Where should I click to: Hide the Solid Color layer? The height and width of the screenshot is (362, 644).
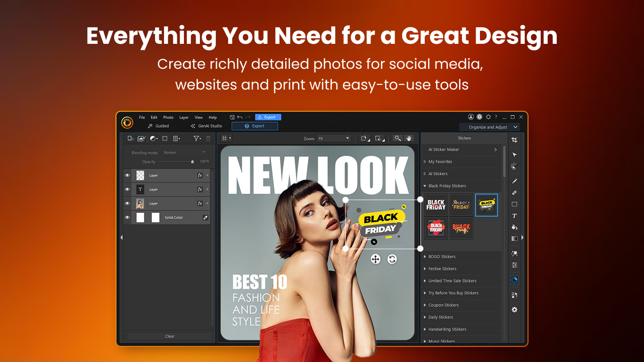tap(127, 217)
